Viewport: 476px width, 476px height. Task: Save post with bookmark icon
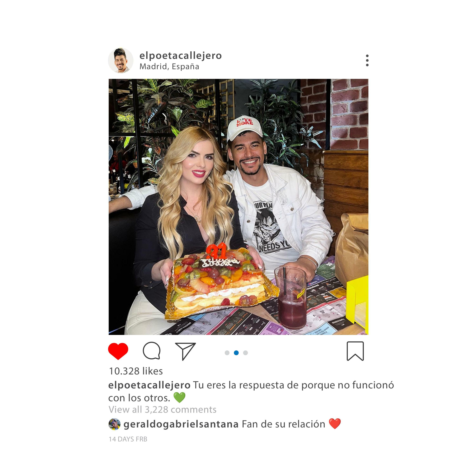(355, 351)
